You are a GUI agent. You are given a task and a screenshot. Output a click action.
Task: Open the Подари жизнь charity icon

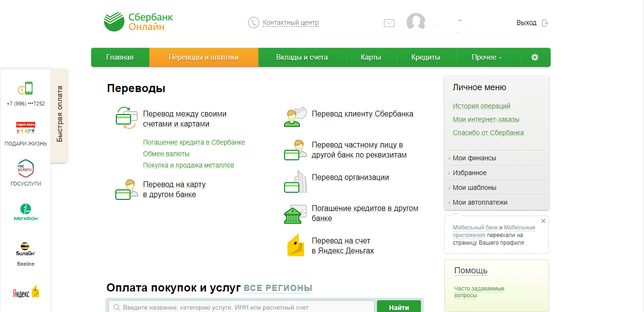point(26,129)
